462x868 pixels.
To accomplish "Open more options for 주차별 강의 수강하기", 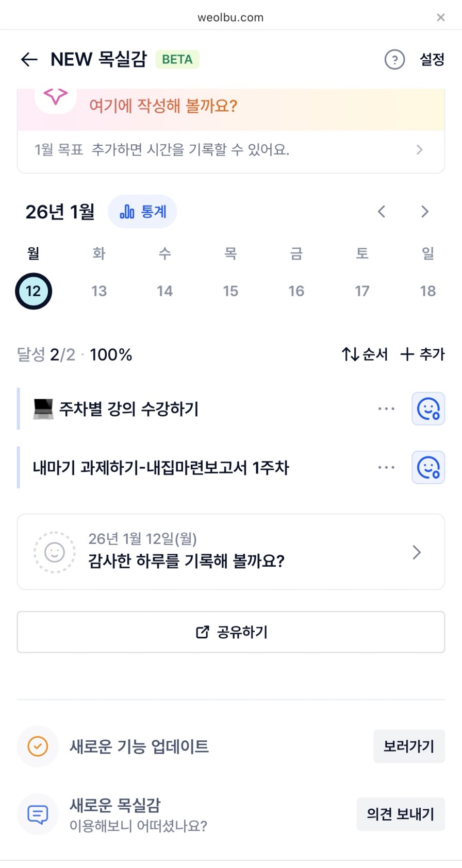I will pyautogui.click(x=386, y=409).
